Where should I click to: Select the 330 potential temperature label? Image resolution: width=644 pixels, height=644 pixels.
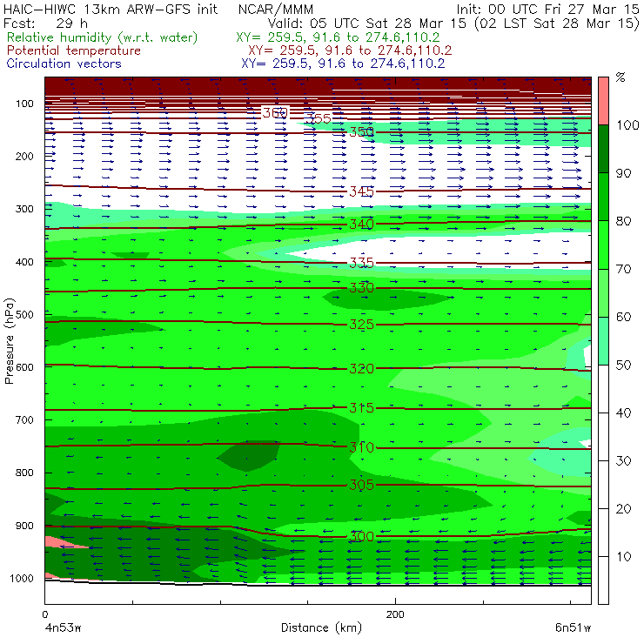coord(361,287)
